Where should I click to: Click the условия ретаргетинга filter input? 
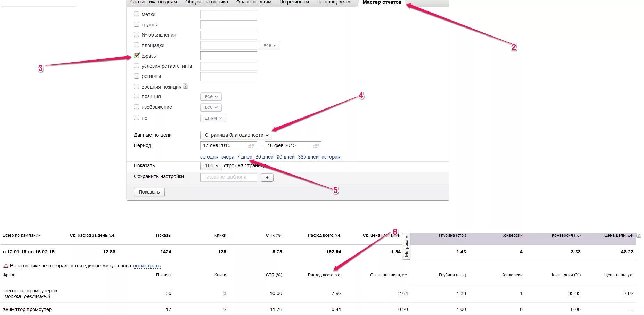coord(229,66)
